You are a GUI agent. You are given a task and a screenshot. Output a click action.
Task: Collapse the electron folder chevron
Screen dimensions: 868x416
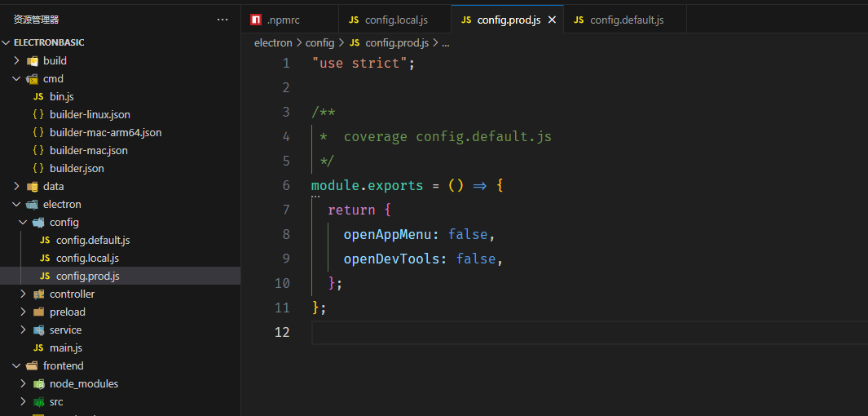pos(16,205)
